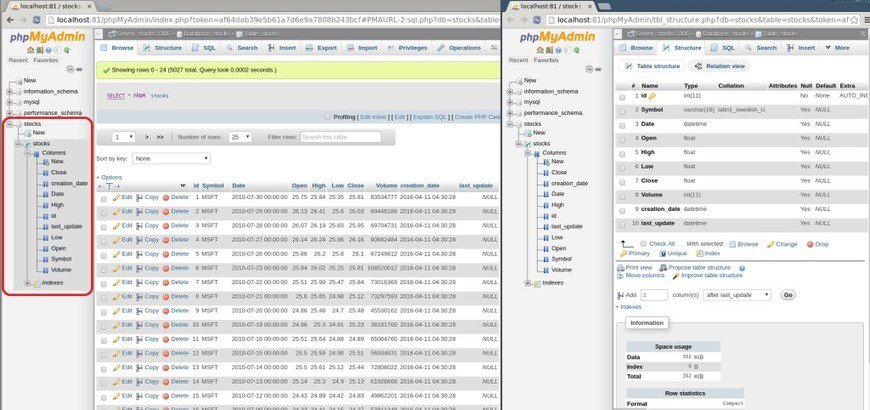Select the Volume column checkbox in Structure
Viewport: 870px width, 410px height.
[x=623, y=195]
